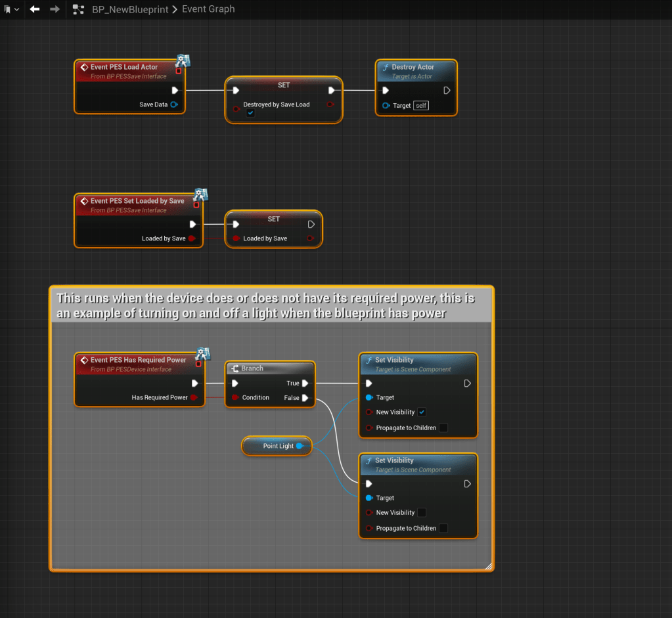Click interface icon on Event PES Has Required Power
The image size is (672, 618).
pos(203,355)
